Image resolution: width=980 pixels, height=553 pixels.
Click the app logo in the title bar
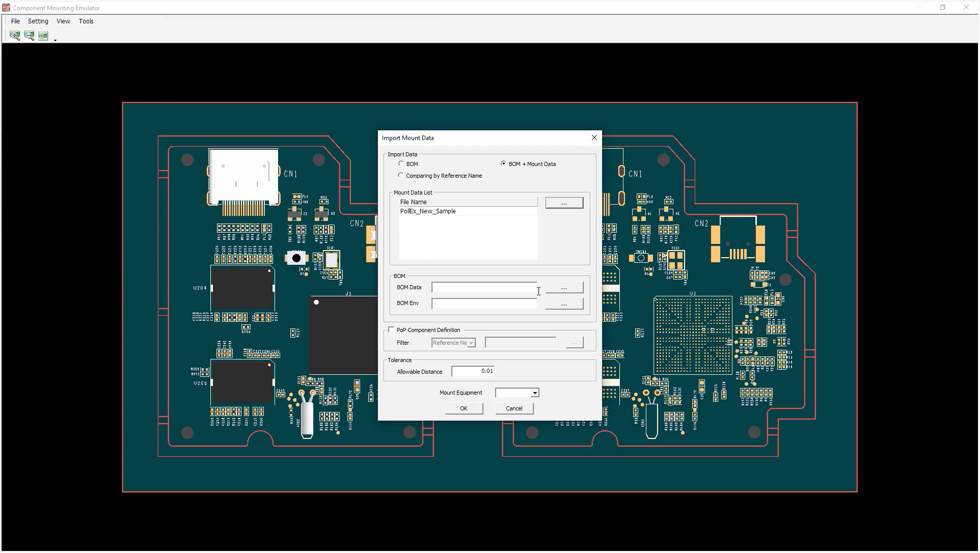coord(6,8)
